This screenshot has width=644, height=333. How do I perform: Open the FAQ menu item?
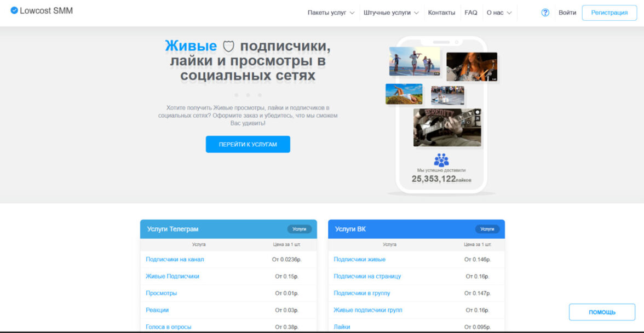[471, 13]
